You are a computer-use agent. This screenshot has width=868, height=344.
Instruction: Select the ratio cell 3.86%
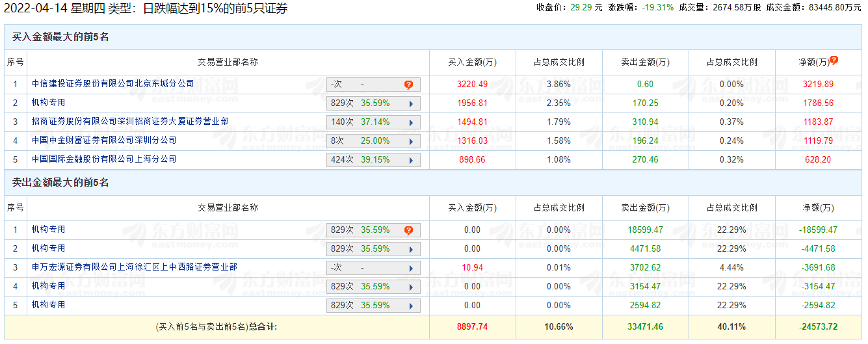click(x=559, y=85)
